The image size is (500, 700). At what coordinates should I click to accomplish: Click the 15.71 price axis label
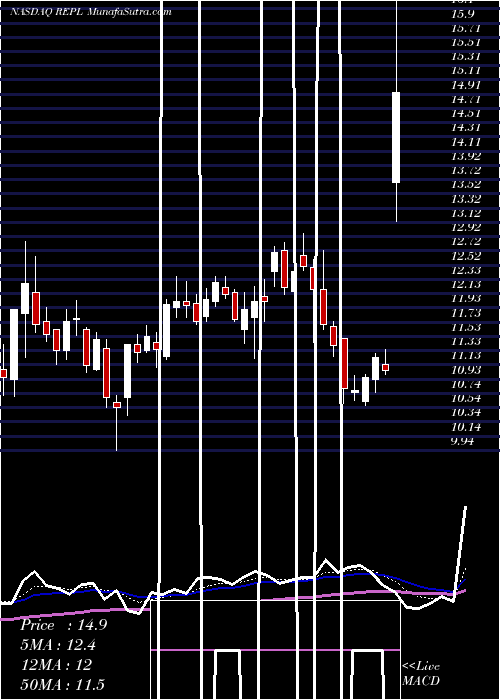[x=466, y=28]
